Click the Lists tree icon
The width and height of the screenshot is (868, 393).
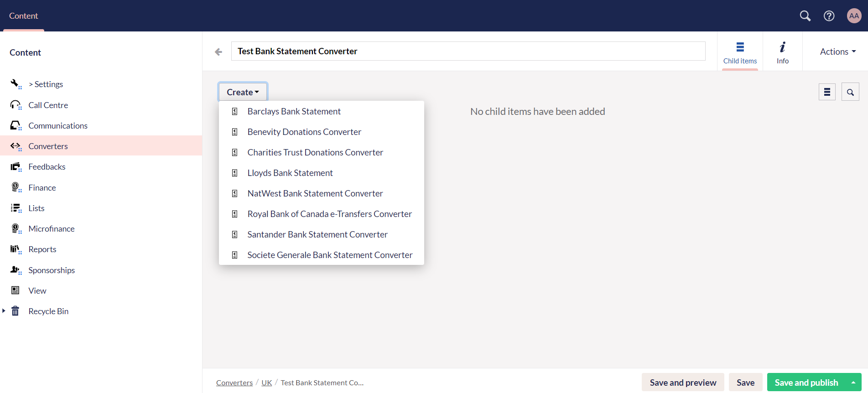click(x=16, y=208)
